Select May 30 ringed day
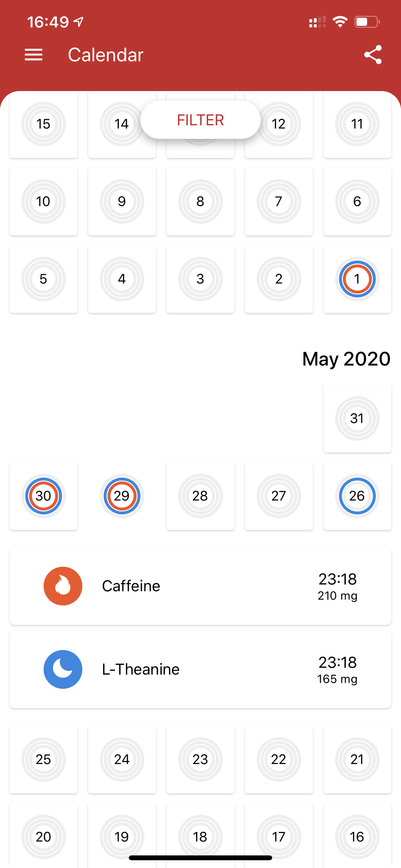This screenshot has width=401, height=868. click(44, 496)
